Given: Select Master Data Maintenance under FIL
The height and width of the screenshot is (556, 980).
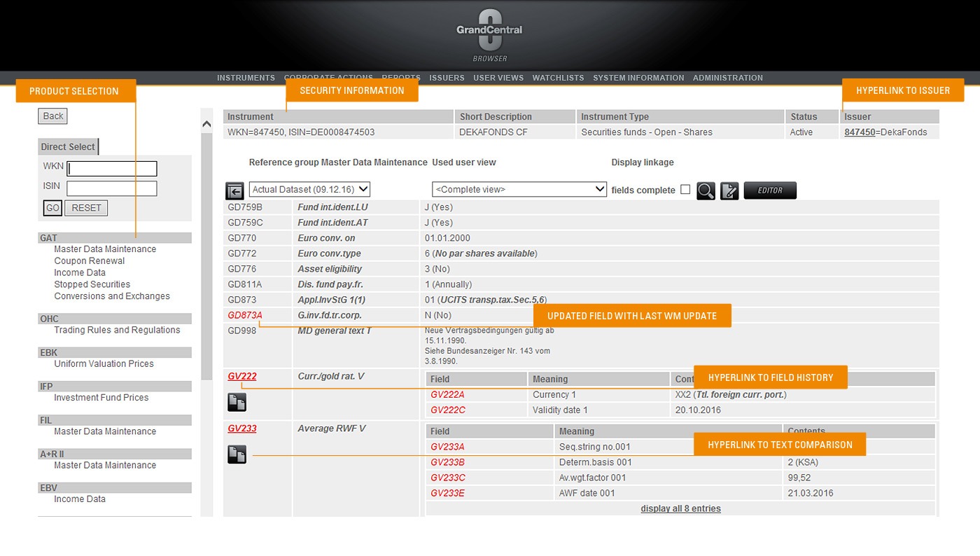Looking at the screenshot, I should tap(105, 431).
